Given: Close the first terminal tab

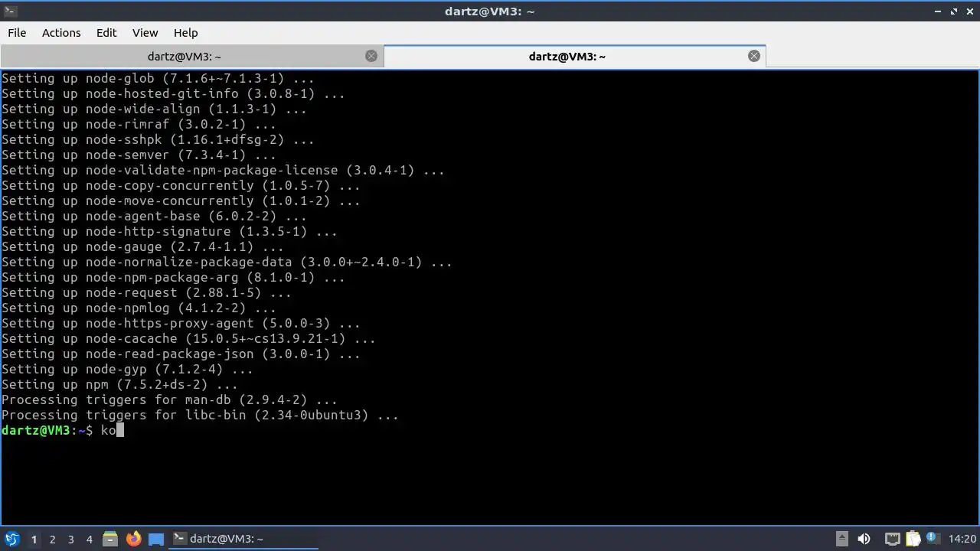Looking at the screenshot, I should 371,56.
